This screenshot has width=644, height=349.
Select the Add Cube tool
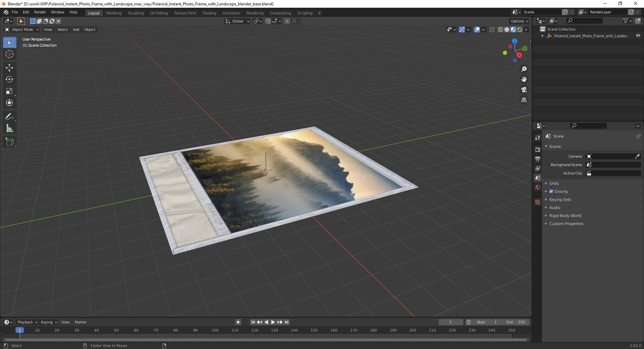point(9,142)
